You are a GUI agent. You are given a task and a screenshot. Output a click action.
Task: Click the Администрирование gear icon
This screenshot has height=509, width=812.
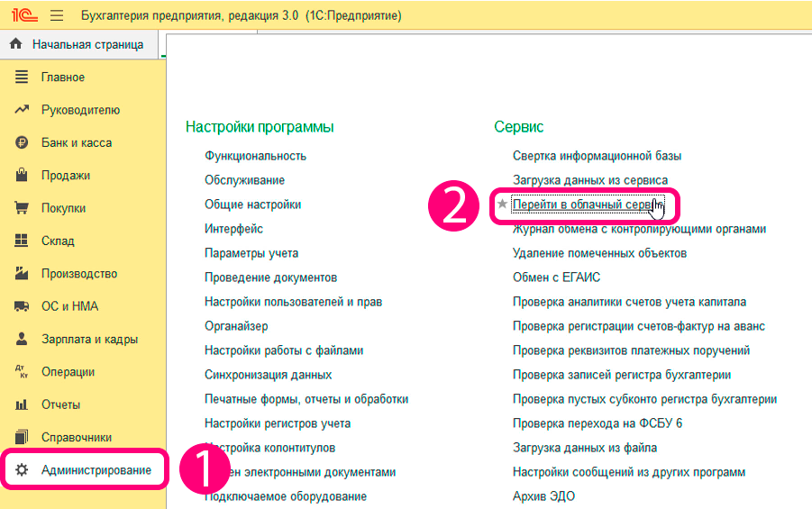pyautogui.click(x=22, y=470)
